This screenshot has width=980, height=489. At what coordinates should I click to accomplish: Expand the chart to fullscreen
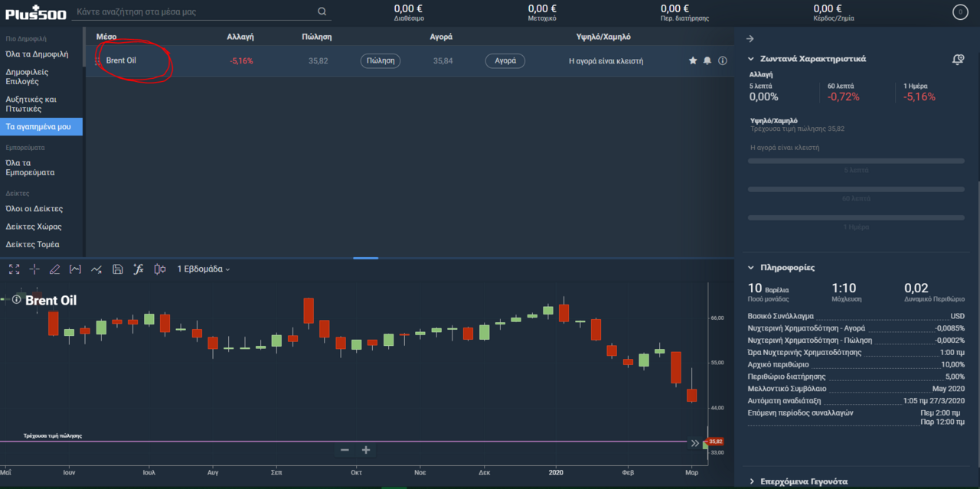pos(14,269)
